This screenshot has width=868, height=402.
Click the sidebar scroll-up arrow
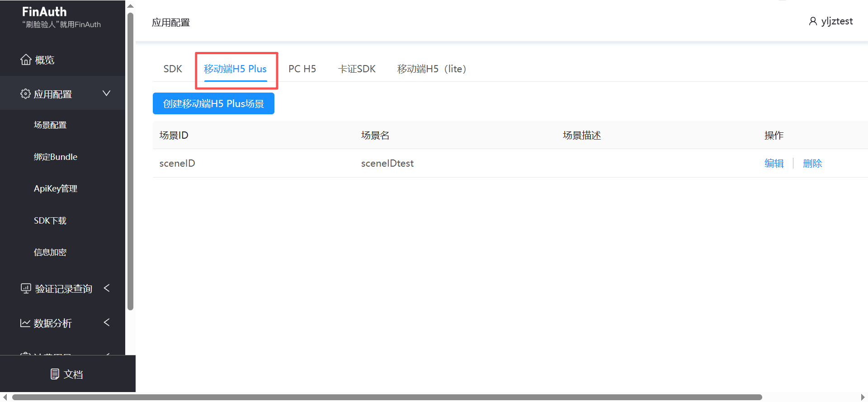tap(130, 6)
